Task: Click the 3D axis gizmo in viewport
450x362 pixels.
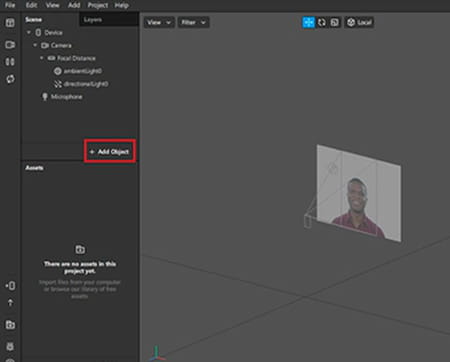Action: [x=156, y=354]
